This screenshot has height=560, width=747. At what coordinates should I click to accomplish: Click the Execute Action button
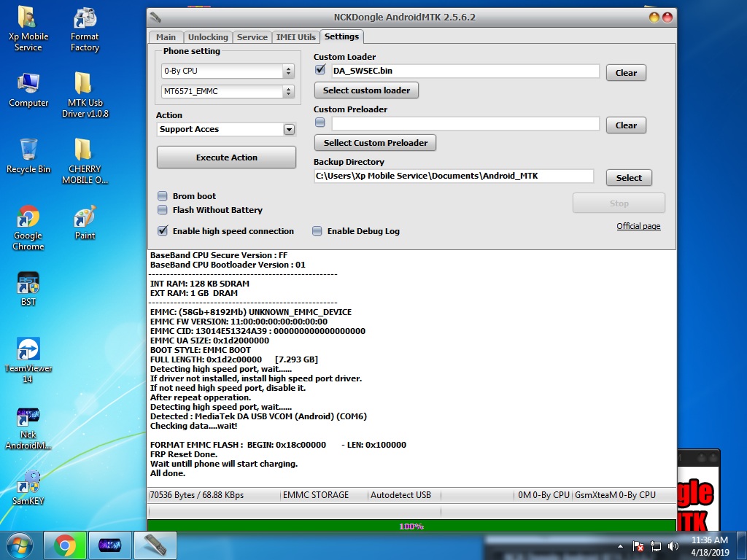tap(226, 157)
